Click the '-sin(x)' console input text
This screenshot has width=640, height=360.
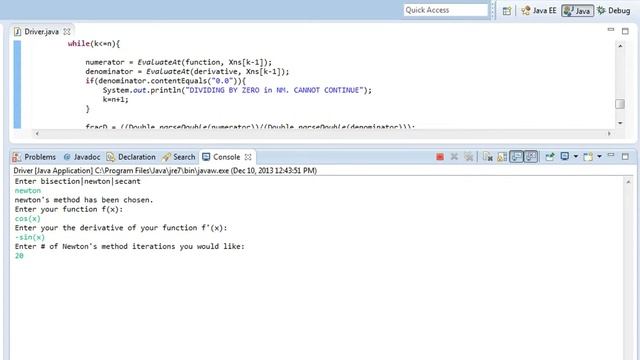[x=30, y=238]
